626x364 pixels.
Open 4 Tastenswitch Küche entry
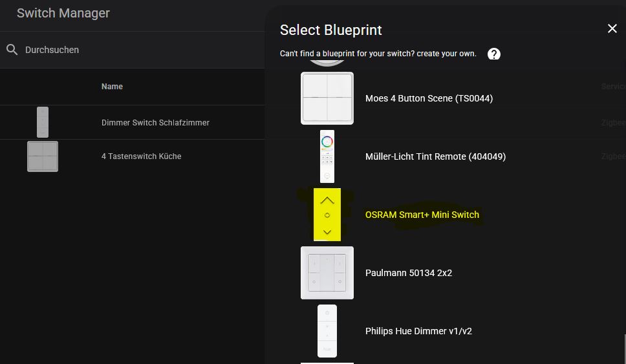(142, 156)
